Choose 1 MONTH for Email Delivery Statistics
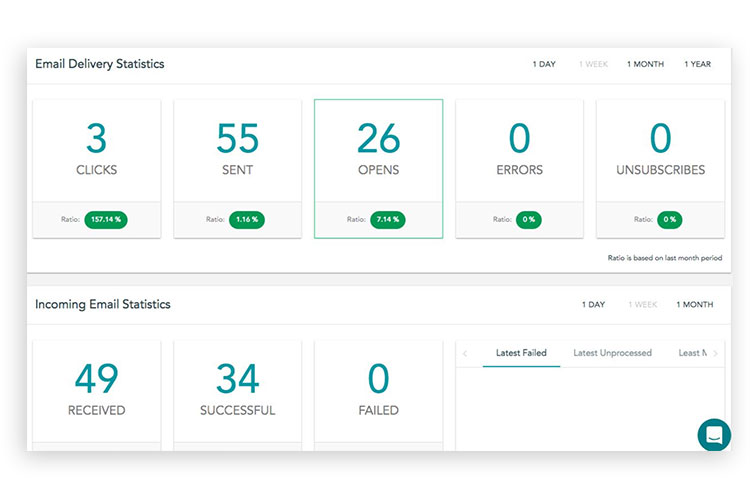750x491 pixels. [x=645, y=64]
